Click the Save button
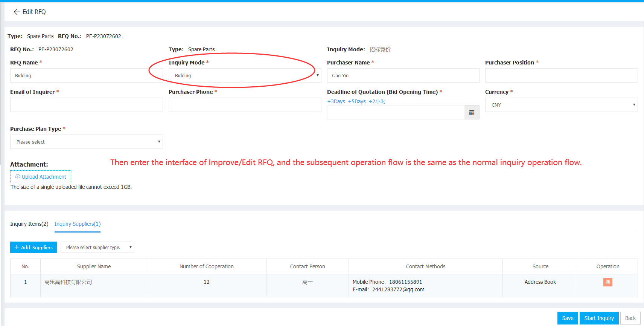The image size is (644, 326). (568, 318)
